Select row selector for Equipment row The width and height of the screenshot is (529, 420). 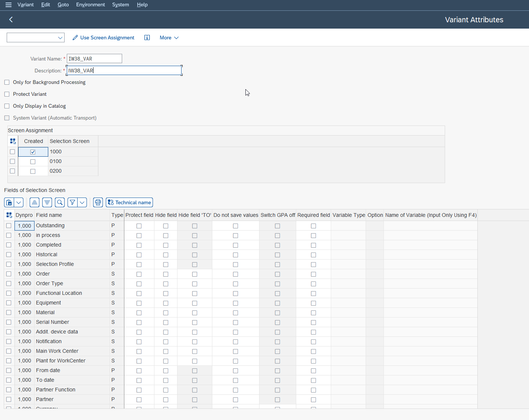pos(9,303)
